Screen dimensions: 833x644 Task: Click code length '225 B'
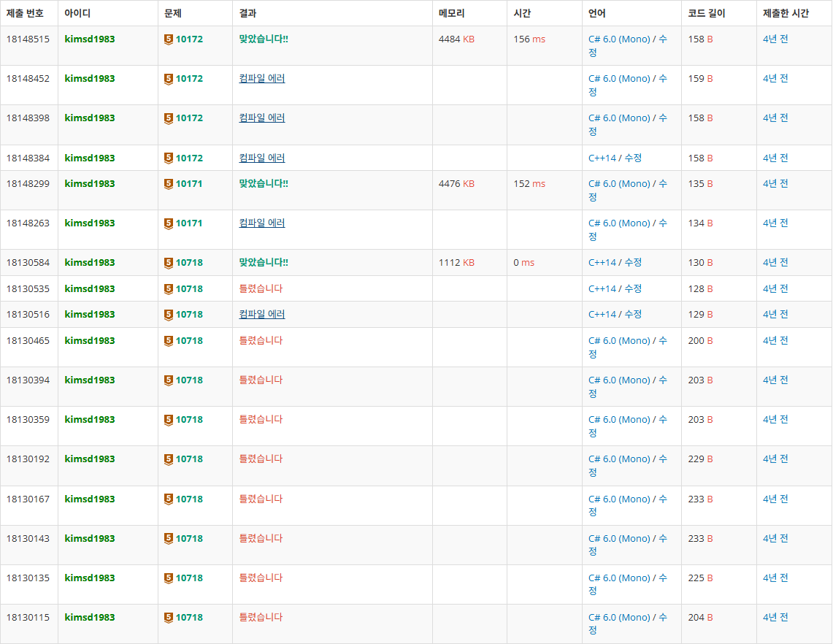[x=700, y=578]
